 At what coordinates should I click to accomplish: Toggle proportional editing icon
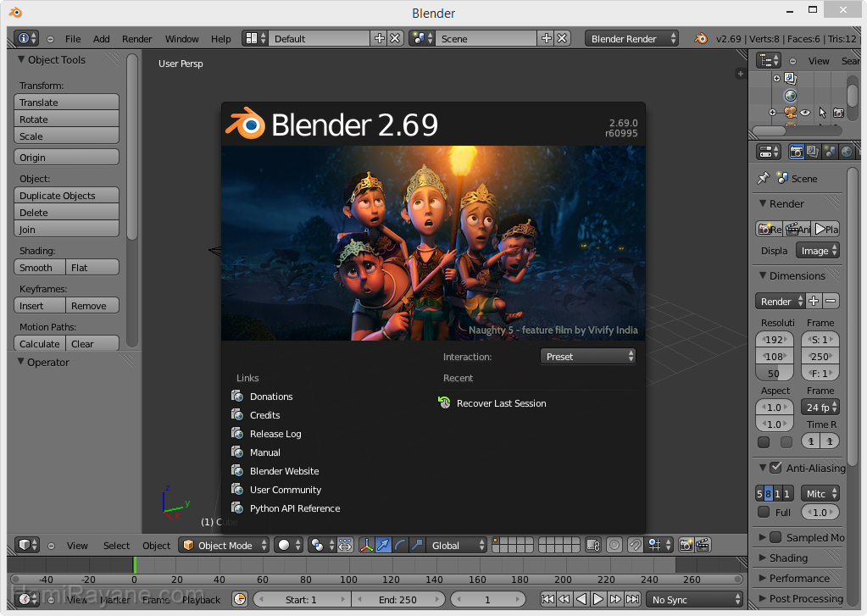[614, 545]
